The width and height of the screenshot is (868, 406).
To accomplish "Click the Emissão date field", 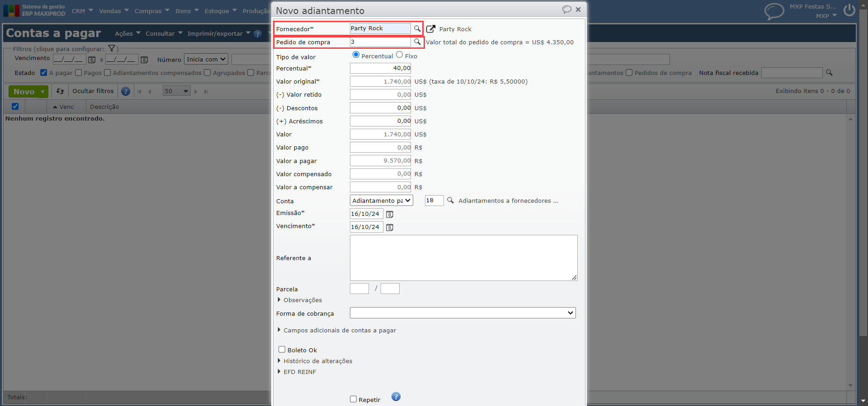I will [x=366, y=214].
